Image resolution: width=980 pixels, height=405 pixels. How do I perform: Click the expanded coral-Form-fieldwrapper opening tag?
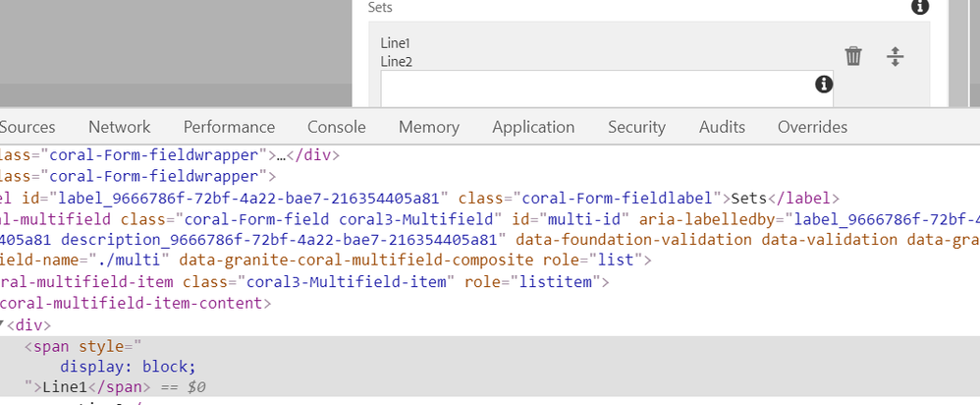pos(138,177)
